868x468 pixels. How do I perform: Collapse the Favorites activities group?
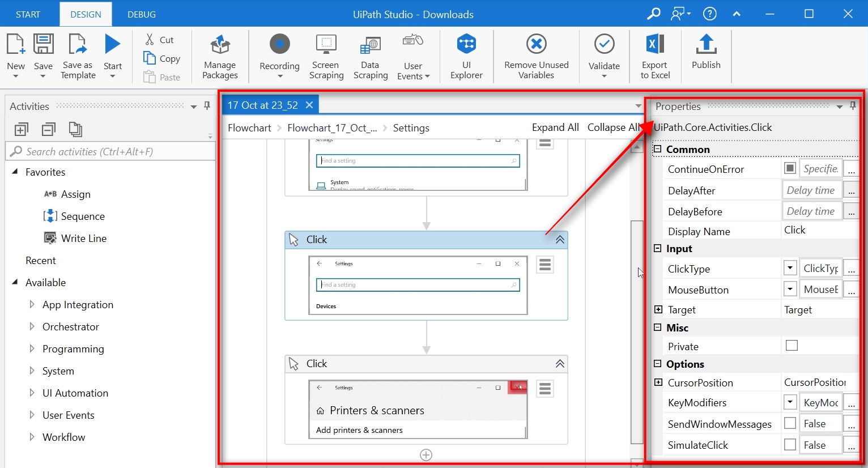16,172
